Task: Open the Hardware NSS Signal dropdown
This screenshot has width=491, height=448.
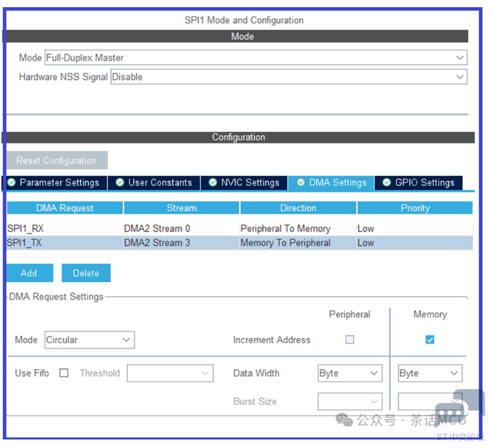Action: coord(288,77)
